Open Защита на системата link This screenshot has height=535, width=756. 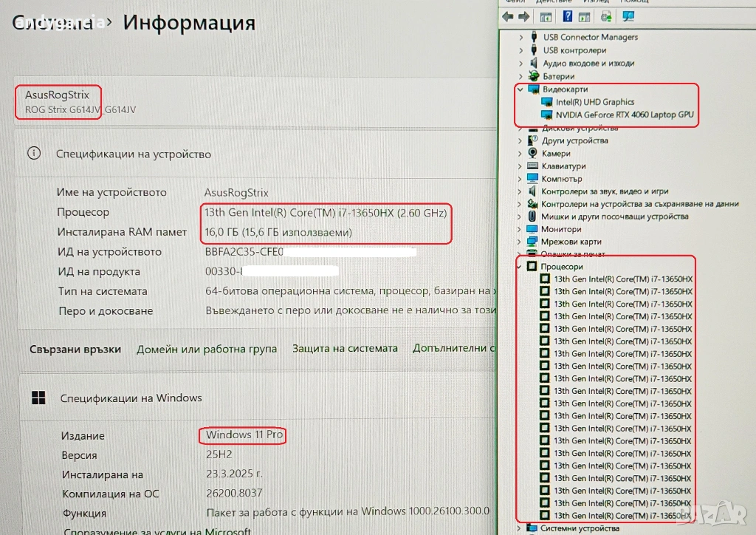[x=345, y=348]
